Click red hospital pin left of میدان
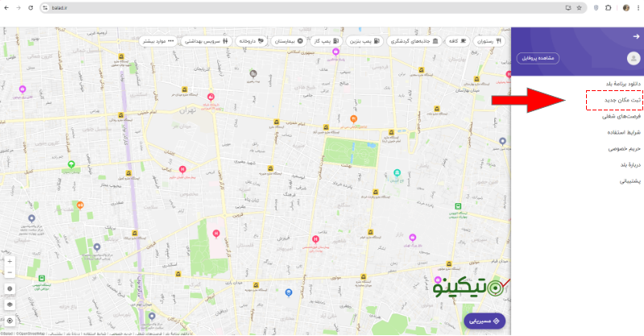644x336 pixels. pyautogui.click(x=183, y=170)
